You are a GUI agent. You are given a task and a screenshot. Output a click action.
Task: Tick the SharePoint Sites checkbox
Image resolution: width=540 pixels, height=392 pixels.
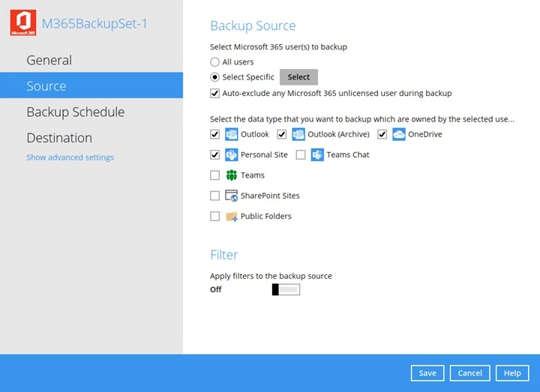[214, 196]
